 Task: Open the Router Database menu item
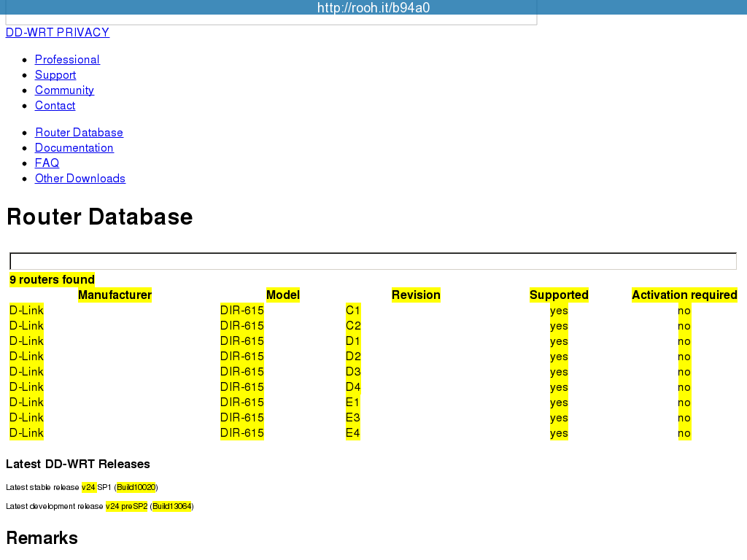click(79, 133)
